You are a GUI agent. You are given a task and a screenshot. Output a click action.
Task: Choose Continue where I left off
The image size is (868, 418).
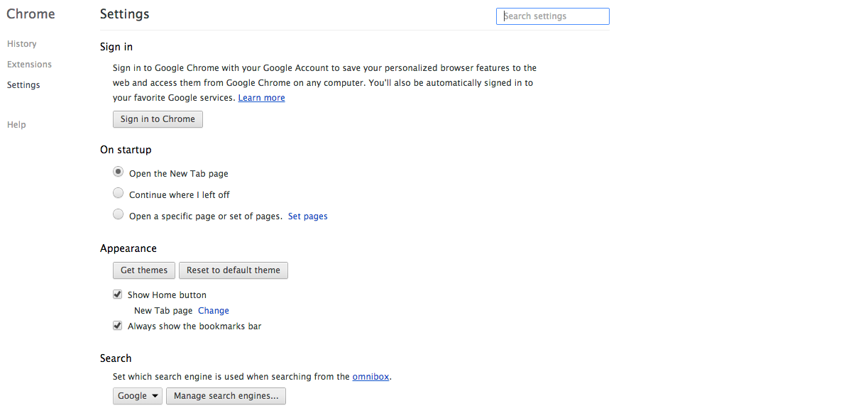(119, 193)
